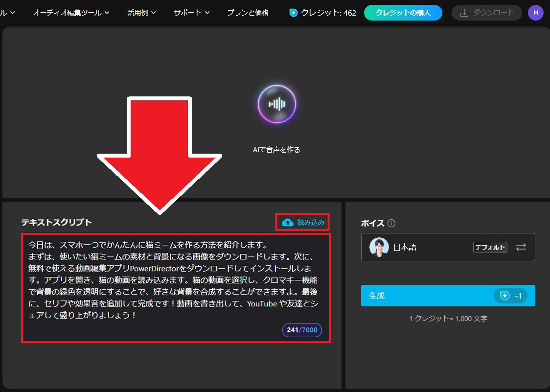Click the 読み込み import link

[x=303, y=222]
